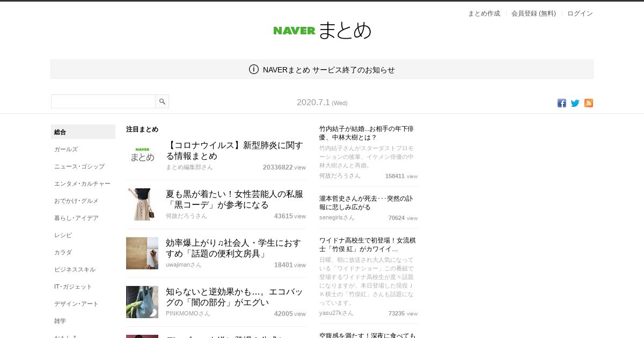
Task: Open 空腹感を満たす 深夜に食べても headline
Action: 368,335
